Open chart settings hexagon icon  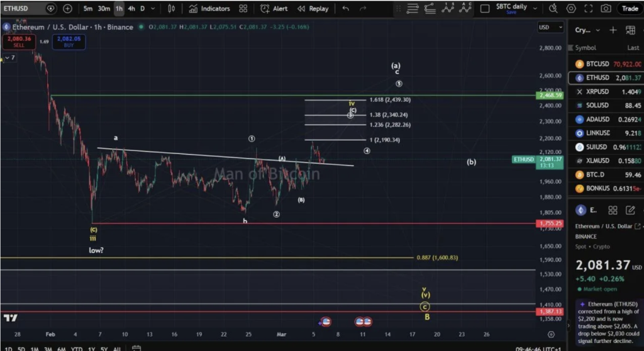(x=571, y=8)
